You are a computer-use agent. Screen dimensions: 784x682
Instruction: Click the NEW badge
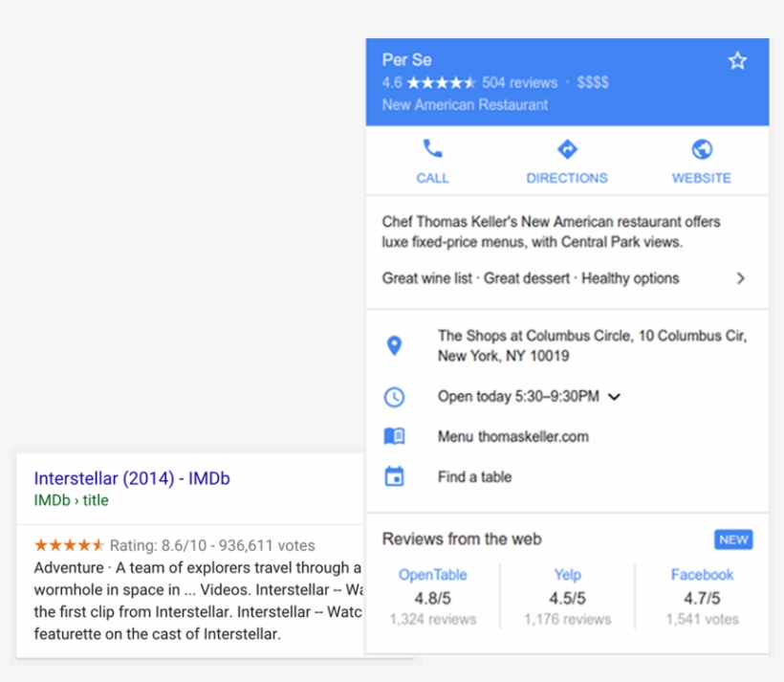[733, 539]
